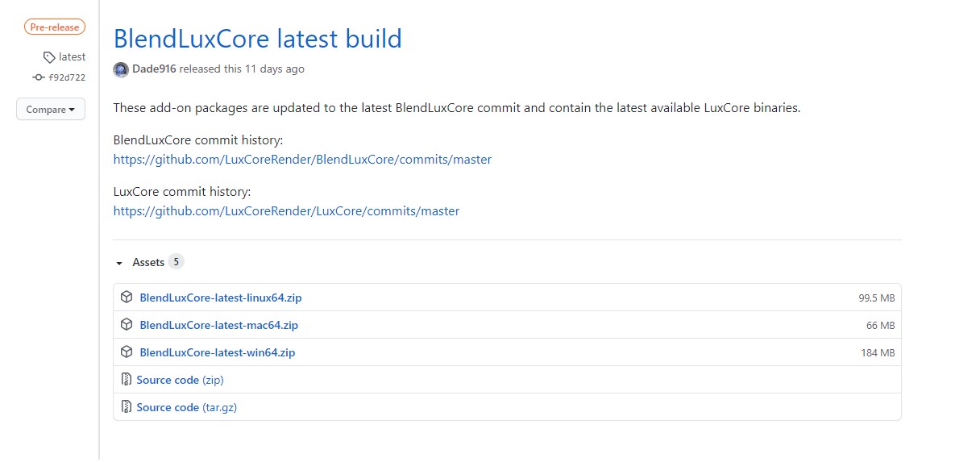Click the package icon for mac64 zip
Viewport: 980px width, 462px height.
click(127, 325)
